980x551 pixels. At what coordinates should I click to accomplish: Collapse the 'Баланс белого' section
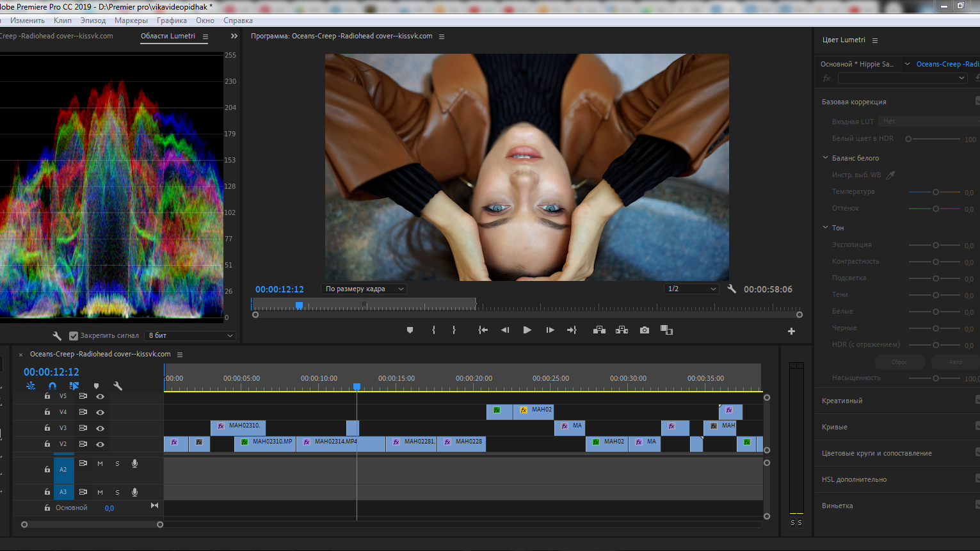pos(826,158)
